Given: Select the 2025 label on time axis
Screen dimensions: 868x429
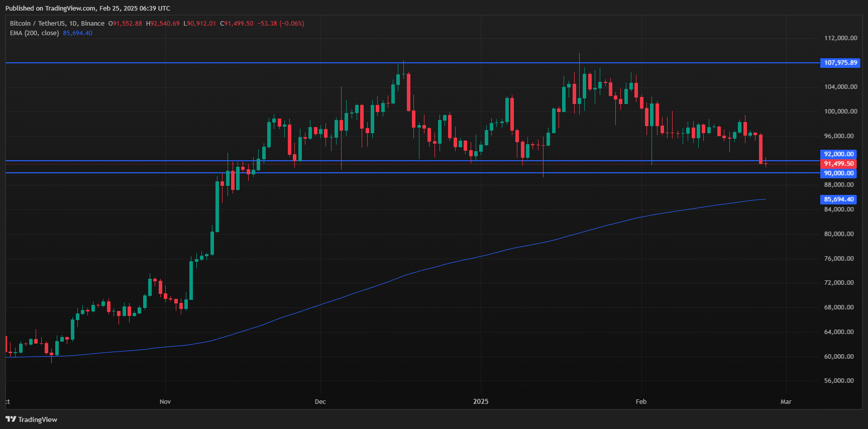Looking at the screenshot, I should pos(481,401).
